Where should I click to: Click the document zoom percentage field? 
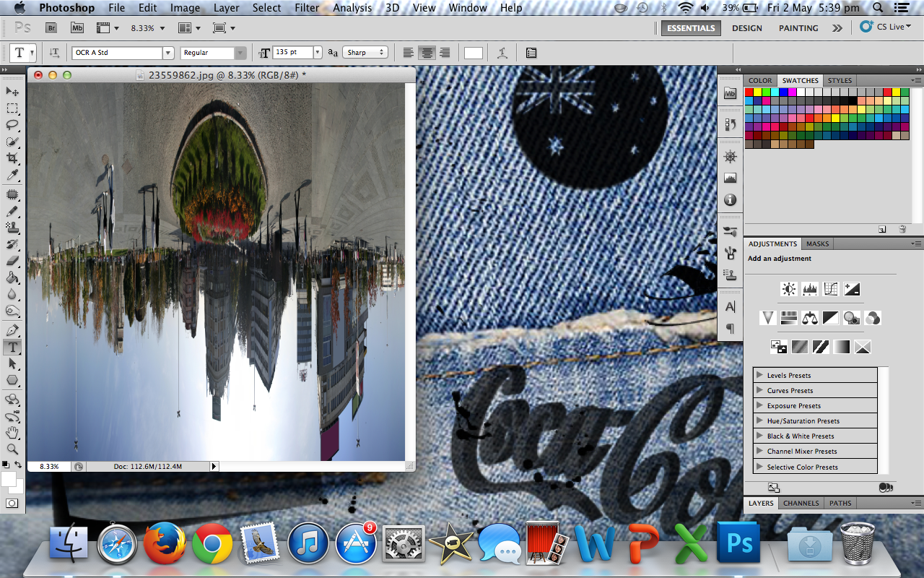tap(49, 467)
